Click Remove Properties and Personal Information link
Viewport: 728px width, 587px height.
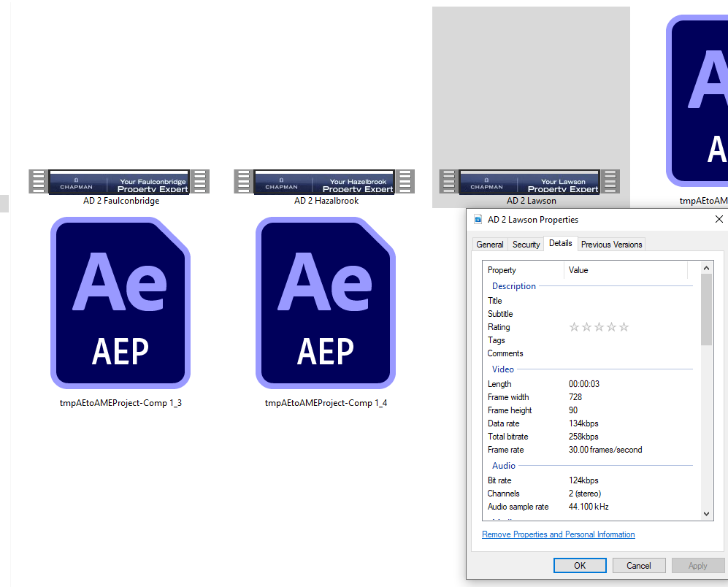point(559,534)
